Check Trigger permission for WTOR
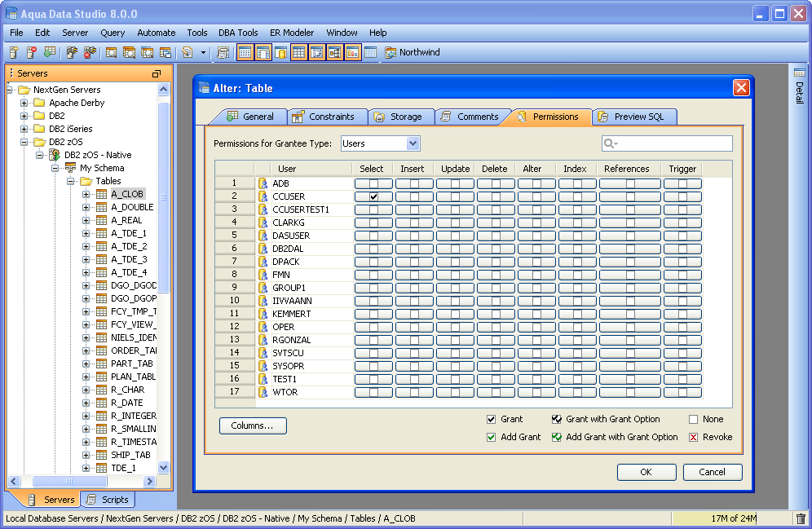Screen dimensions: 812x529 pyautogui.click(x=682, y=392)
